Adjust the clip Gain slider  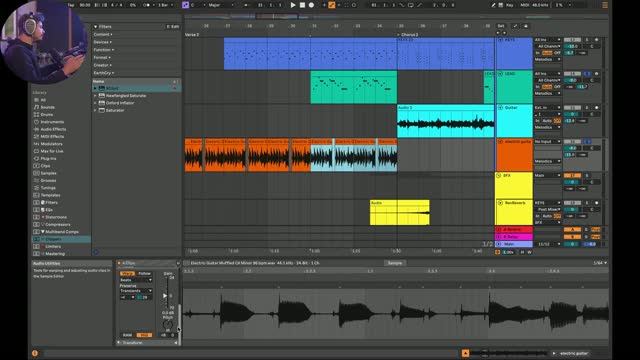[x=167, y=295]
